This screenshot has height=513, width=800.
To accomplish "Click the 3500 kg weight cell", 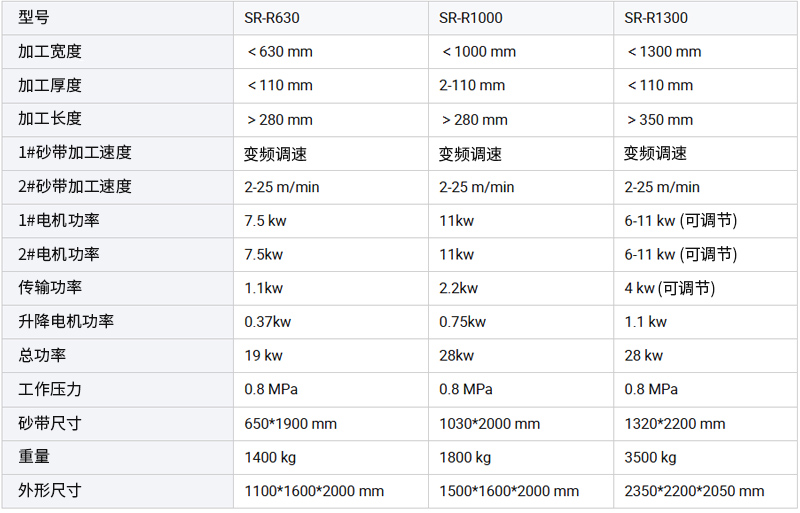I will pyautogui.click(x=706, y=457).
